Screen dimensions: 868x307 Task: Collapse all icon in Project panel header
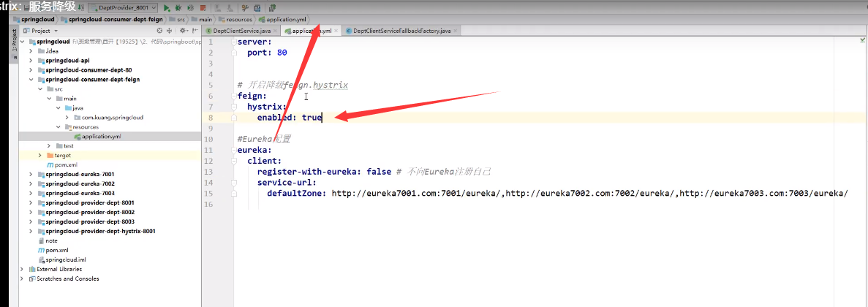[x=170, y=31]
